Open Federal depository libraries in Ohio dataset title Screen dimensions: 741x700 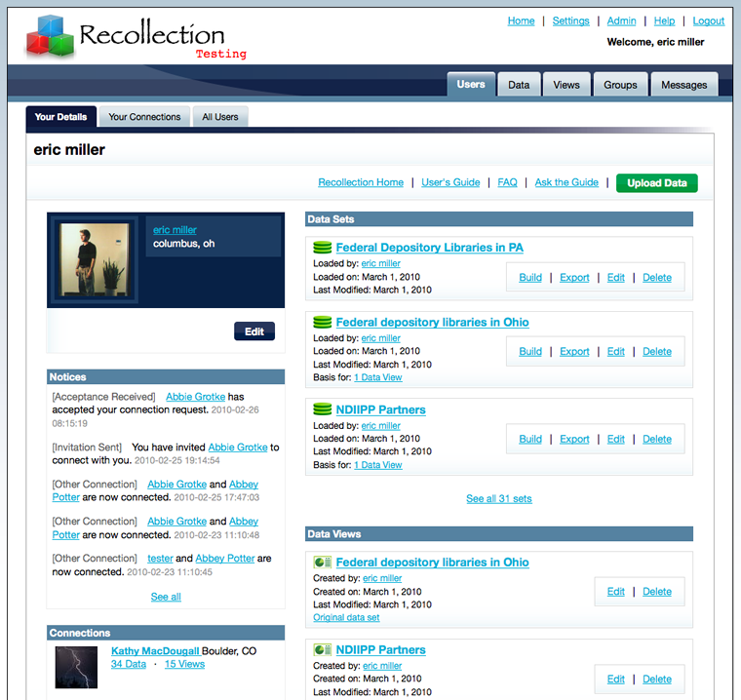point(432,322)
